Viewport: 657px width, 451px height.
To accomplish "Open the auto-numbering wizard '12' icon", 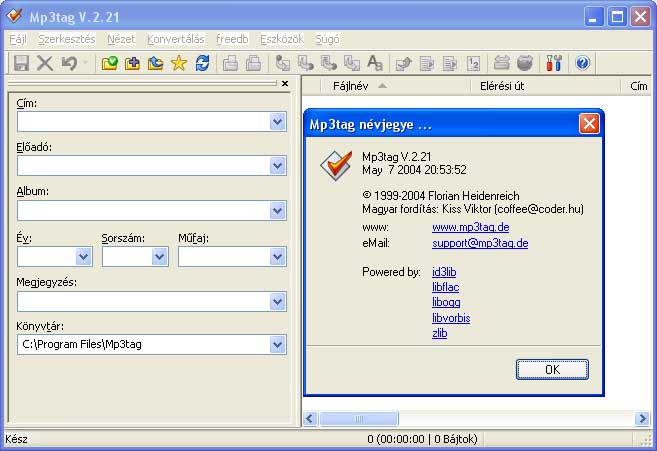I will click(x=473, y=63).
